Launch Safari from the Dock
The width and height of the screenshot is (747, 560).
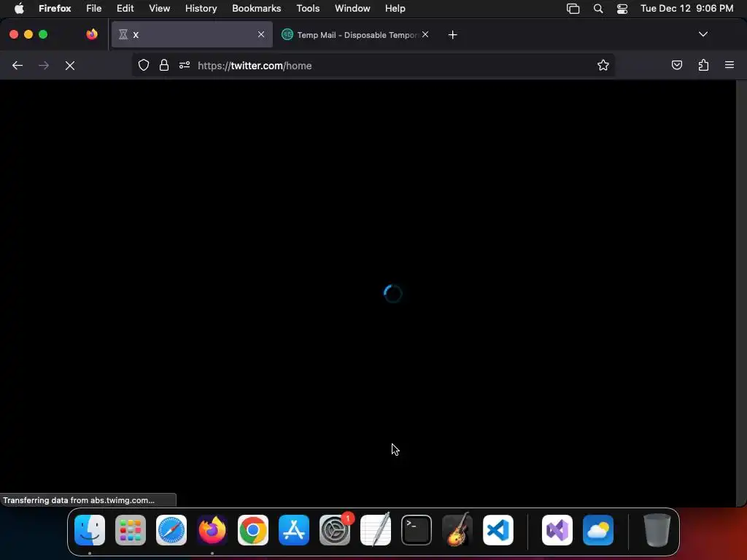point(171,530)
